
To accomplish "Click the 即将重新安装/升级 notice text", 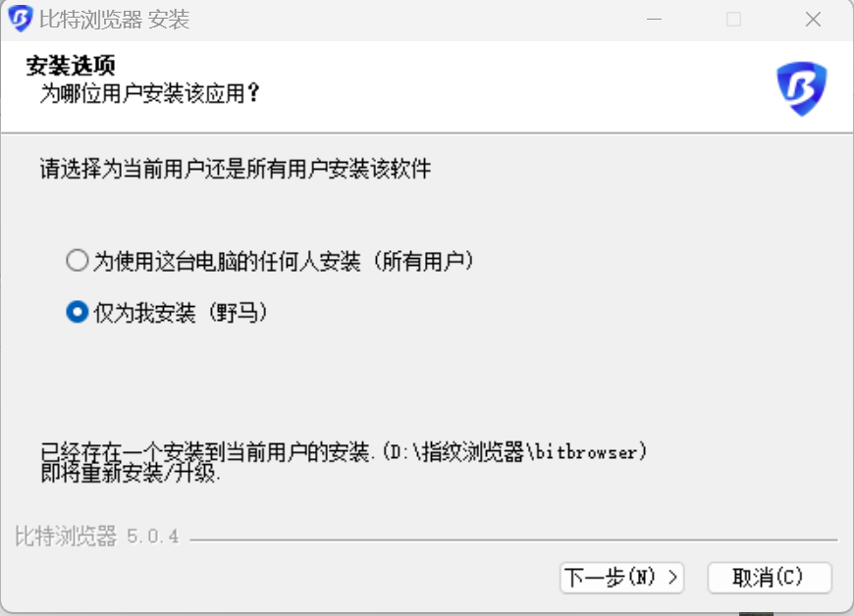I will coord(131,473).
